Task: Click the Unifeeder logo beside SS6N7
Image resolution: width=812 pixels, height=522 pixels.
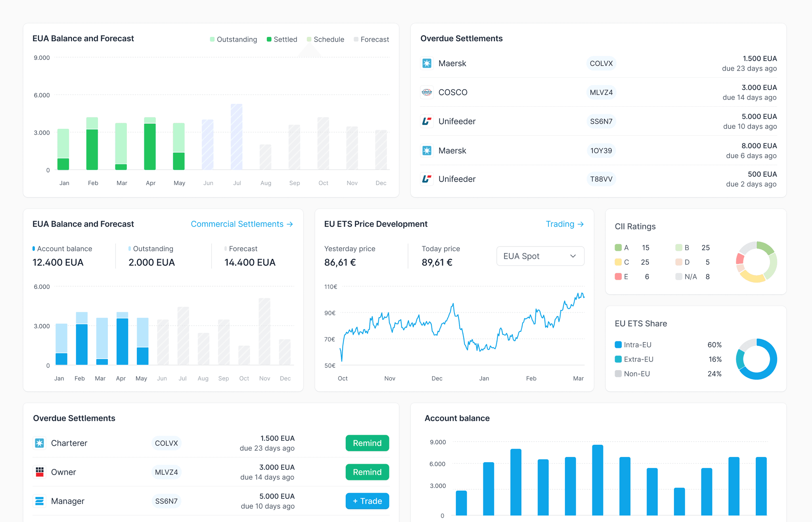Action: [x=427, y=121]
